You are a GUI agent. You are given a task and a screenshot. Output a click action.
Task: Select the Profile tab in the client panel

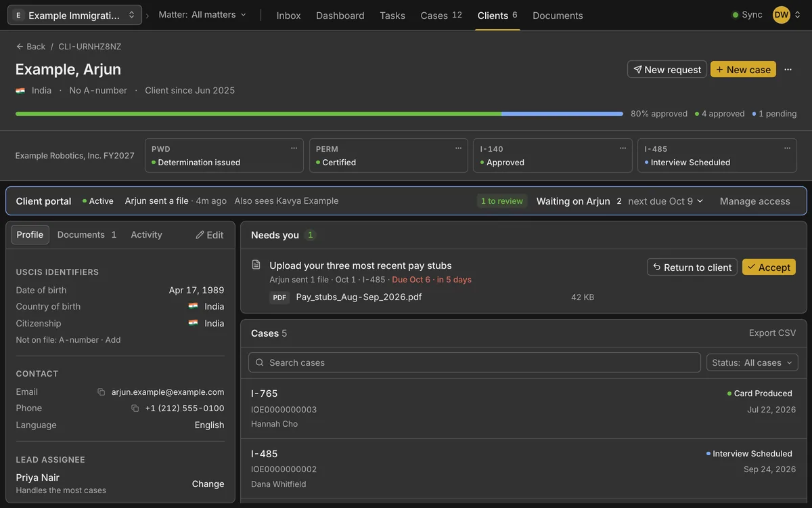pos(30,234)
